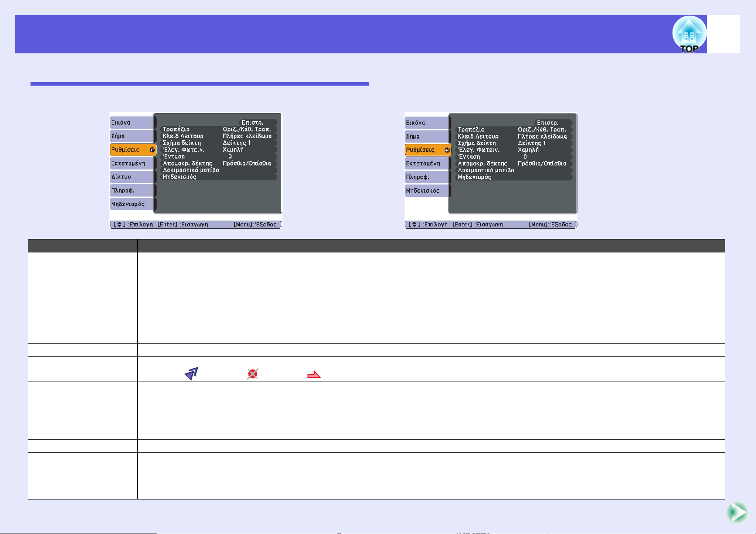
Task: Go to next page with green arrow
Action: (737, 512)
